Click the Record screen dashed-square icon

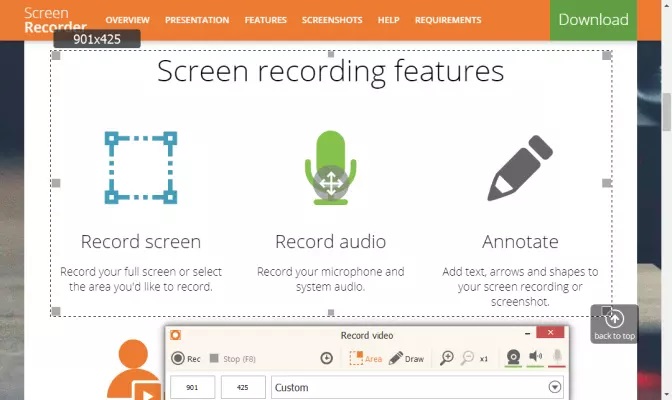(141, 168)
